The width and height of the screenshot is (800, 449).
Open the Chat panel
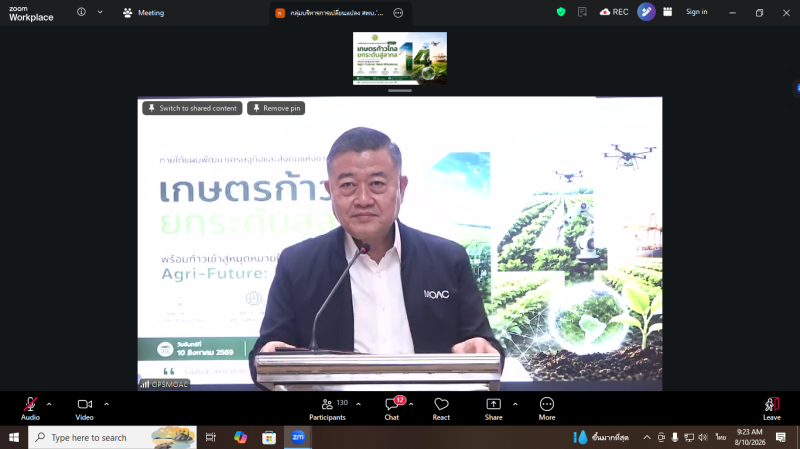point(392,409)
